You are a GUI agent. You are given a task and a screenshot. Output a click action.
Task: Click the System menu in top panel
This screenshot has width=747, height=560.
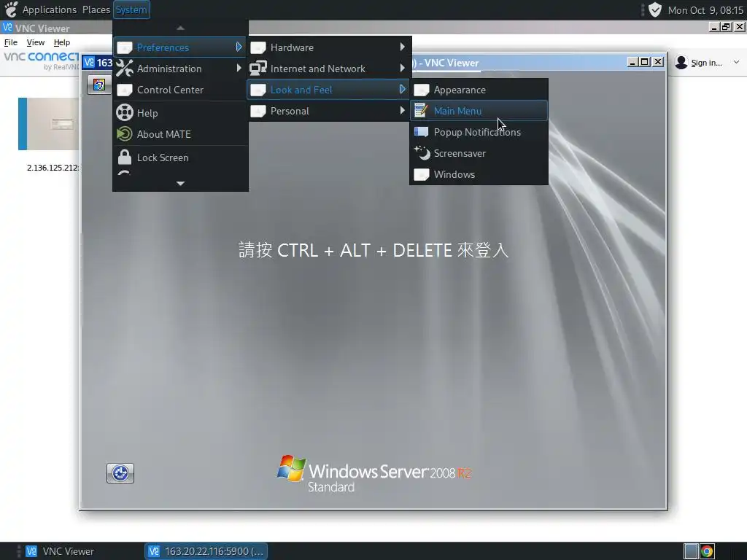[131, 9]
